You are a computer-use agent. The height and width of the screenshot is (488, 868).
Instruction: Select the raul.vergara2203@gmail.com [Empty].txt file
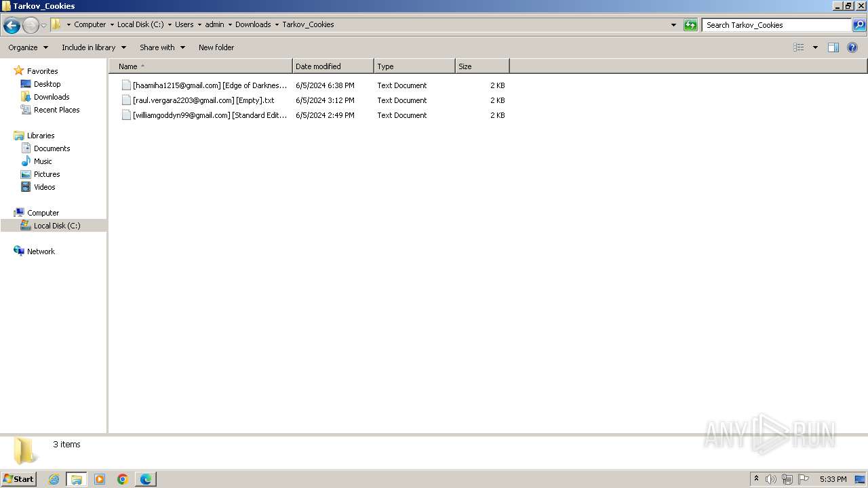pyautogui.click(x=203, y=100)
